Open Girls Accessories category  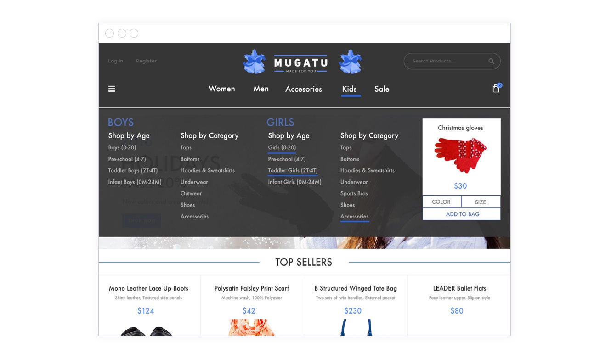coord(354,217)
